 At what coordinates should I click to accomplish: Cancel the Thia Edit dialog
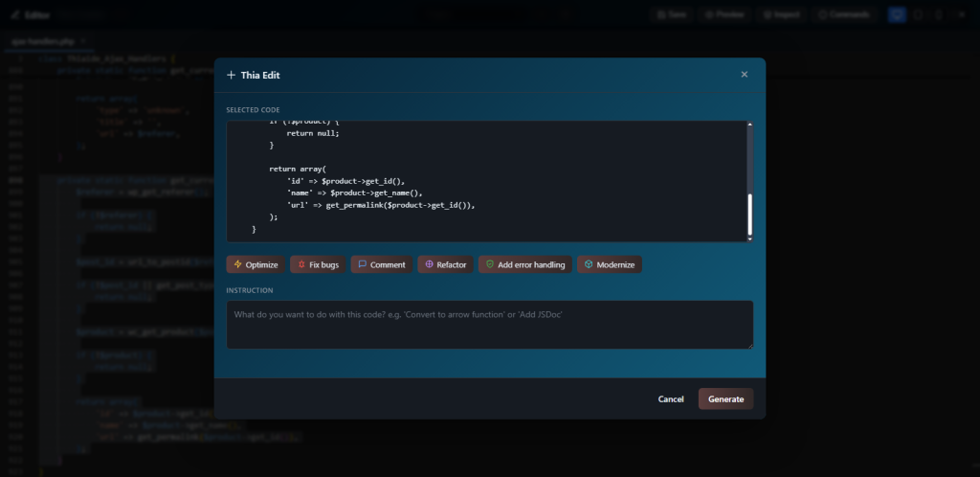pos(671,398)
